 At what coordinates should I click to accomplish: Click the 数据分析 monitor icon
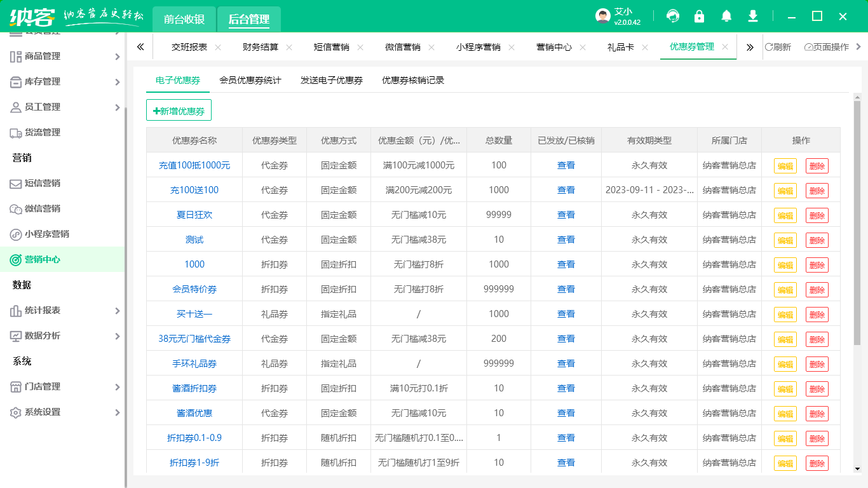tap(16, 336)
